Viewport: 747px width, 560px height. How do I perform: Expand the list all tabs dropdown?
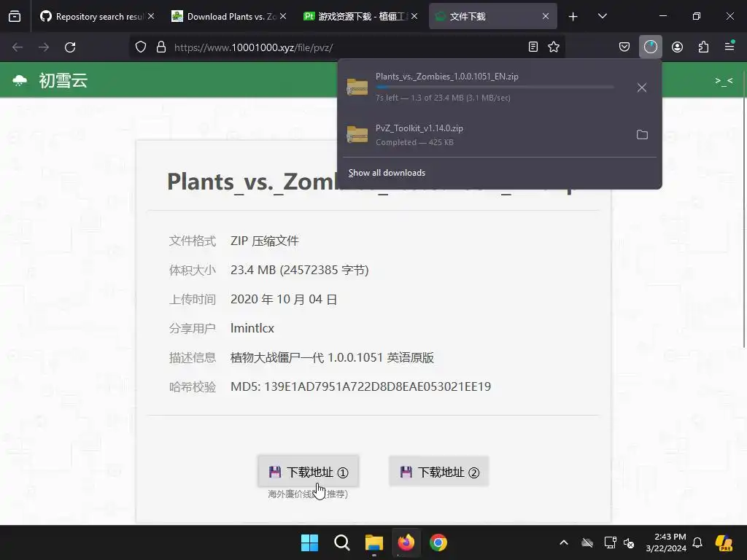point(602,16)
